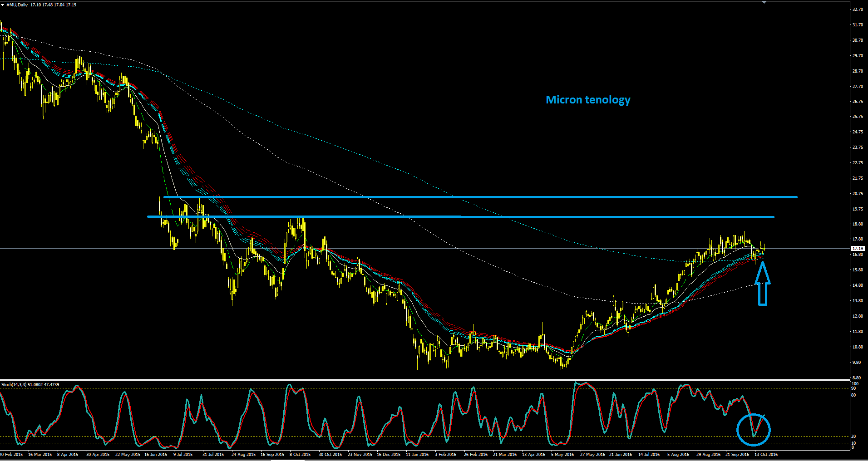868x461 pixels.
Task: Click the 30.70 price scale label
Action: click(x=858, y=40)
